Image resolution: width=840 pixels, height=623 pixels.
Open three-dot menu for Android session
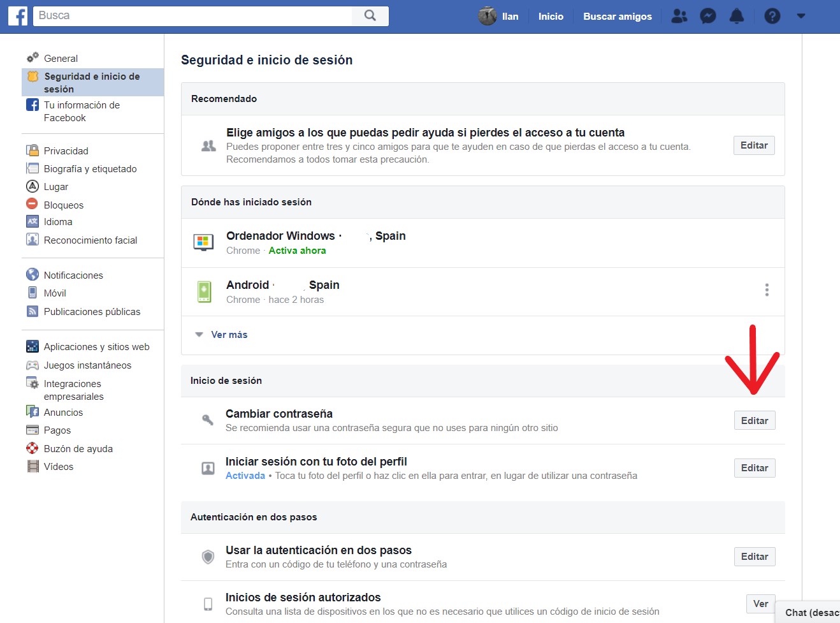click(767, 290)
